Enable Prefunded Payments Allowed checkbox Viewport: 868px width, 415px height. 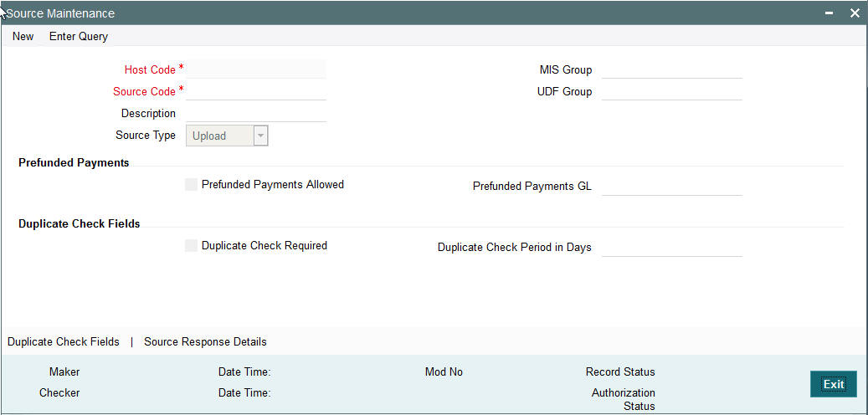pyautogui.click(x=192, y=185)
